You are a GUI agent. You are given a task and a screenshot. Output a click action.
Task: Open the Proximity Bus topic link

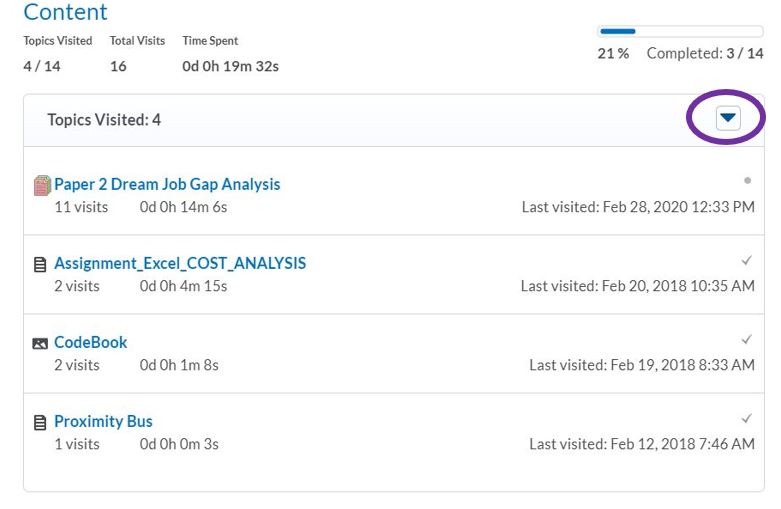(103, 421)
